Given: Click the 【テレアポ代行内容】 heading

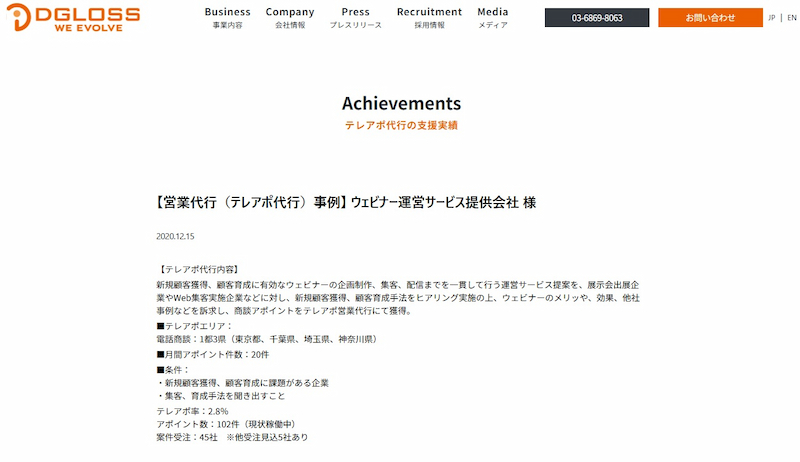Looking at the screenshot, I should 198,270.
